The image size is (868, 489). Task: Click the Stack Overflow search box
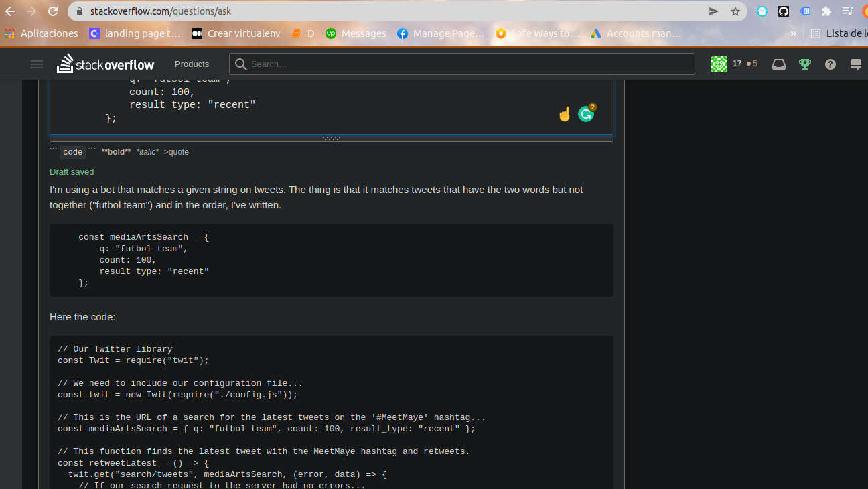click(x=462, y=64)
